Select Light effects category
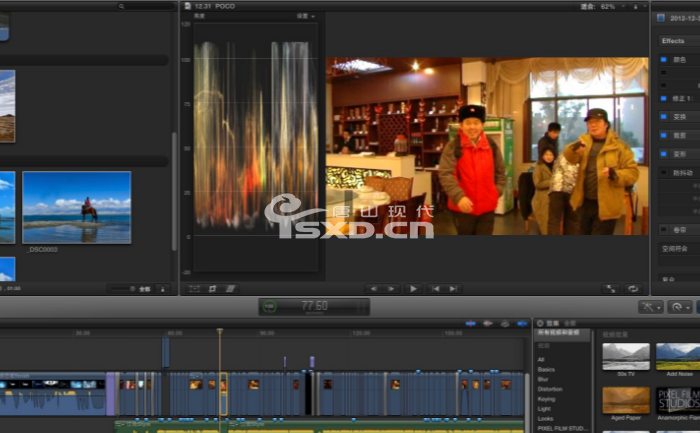This screenshot has height=433, width=700. tap(544, 409)
